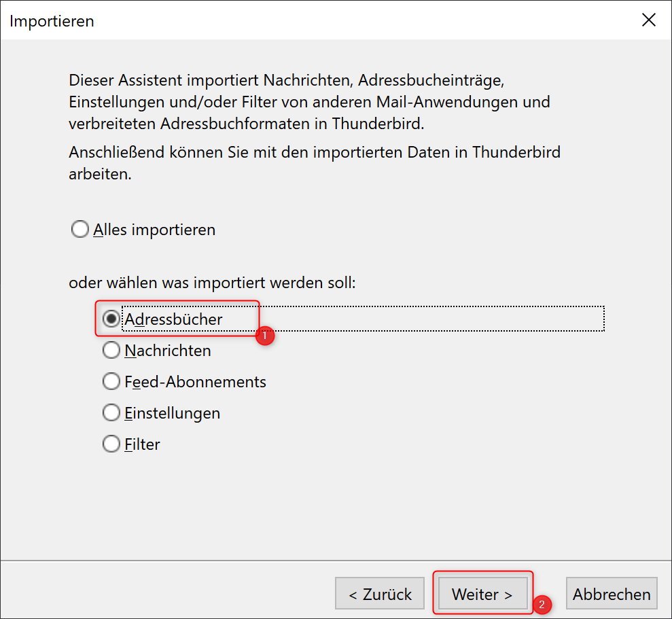Close the Importieren dialog window

point(649,20)
